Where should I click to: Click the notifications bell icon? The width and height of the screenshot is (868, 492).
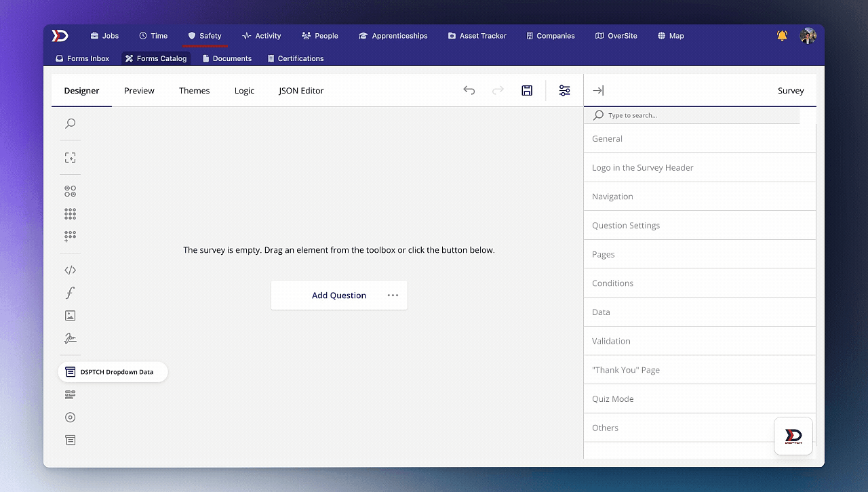click(x=783, y=36)
